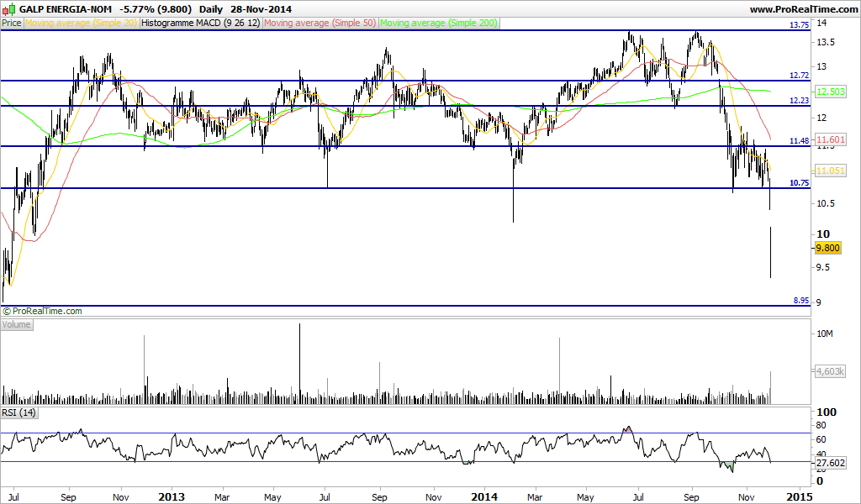Click the title text GALP ENERGIA-NOM
Image resolution: width=861 pixels, height=504 pixels.
coord(65,9)
